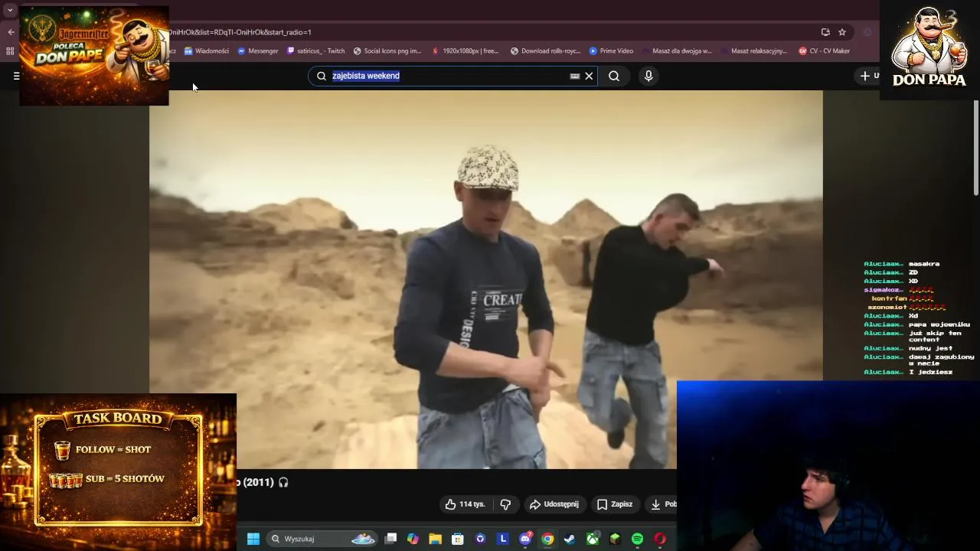Click the partly hidden download button beside Zapisz
This screenshot has width=980, height=551.
pyautogui.click(x=663, y=504)
